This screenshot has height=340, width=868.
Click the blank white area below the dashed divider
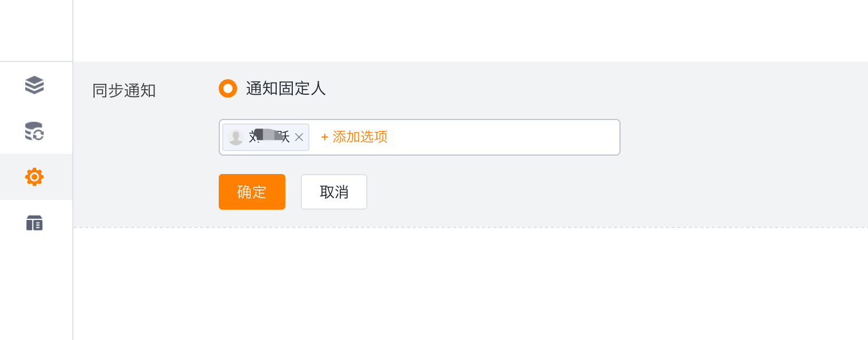coord(471,284)
